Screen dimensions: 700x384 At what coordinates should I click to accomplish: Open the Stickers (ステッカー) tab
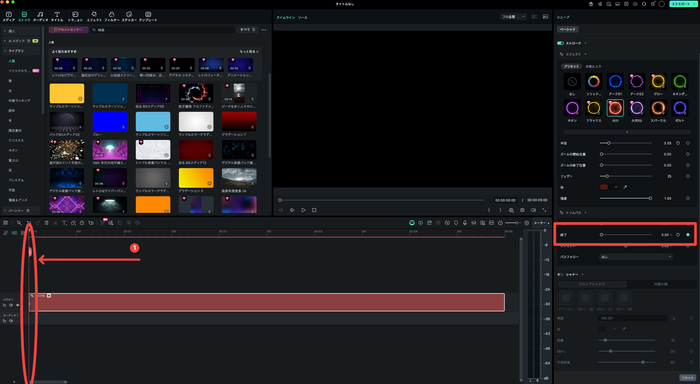tap(129, 17)
